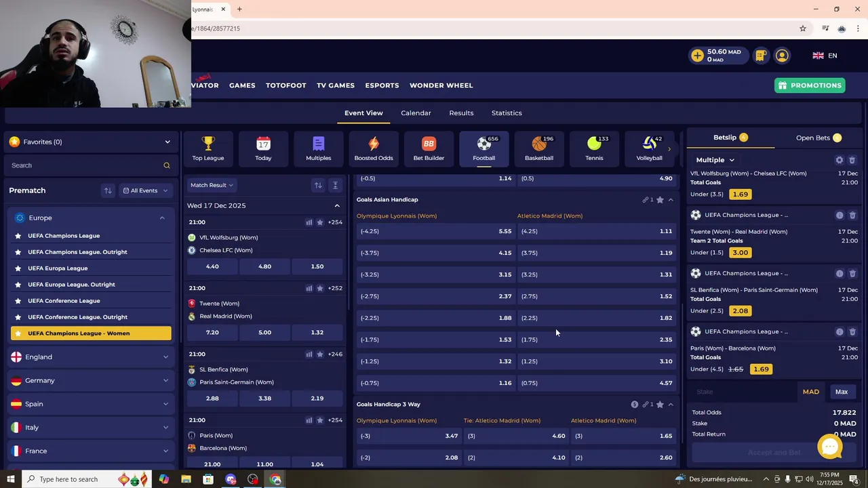Show info for SL Benfica - PSG bet
The height and width of the screenshot is (488, 868).
[840, 273]
